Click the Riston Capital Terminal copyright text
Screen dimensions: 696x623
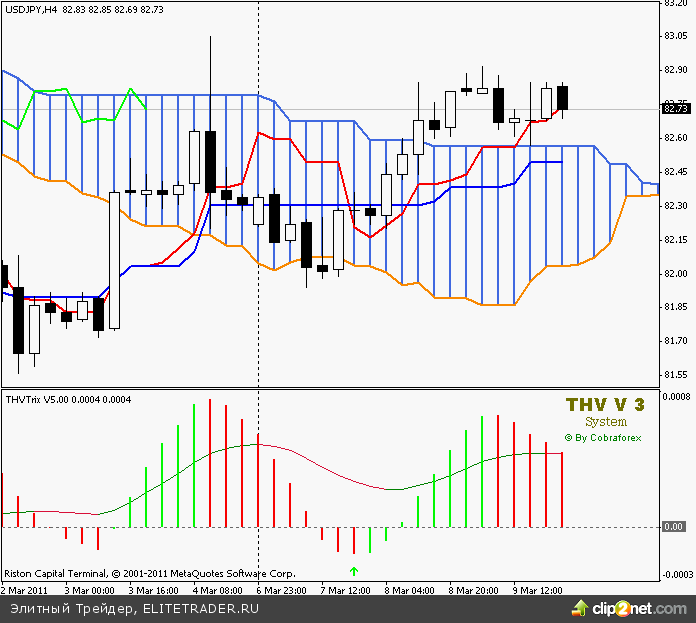pyautogui.click(x=150, y=574)
